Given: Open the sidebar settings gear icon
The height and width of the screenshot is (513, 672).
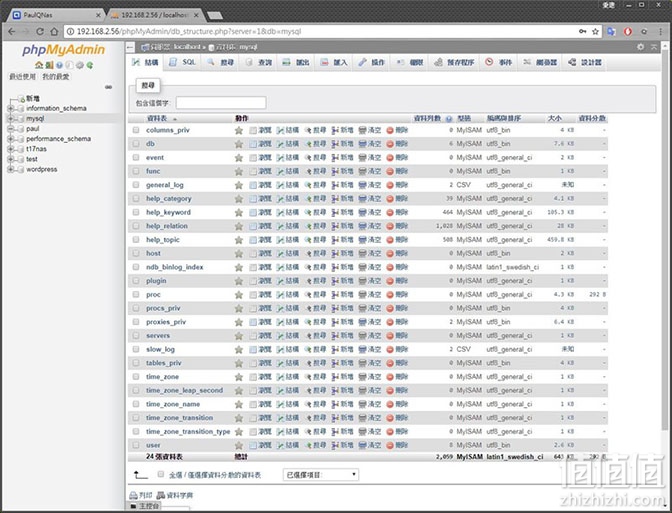Looking at the screenshot, I should click(x=79, y=65).
